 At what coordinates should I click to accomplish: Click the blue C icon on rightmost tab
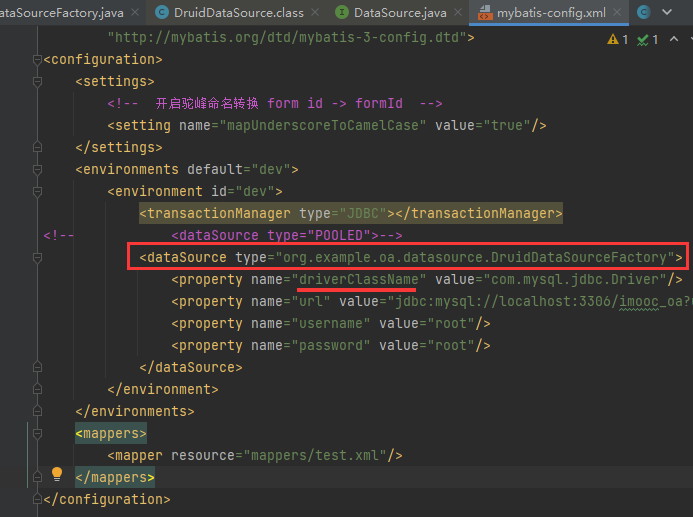(644, 12)
